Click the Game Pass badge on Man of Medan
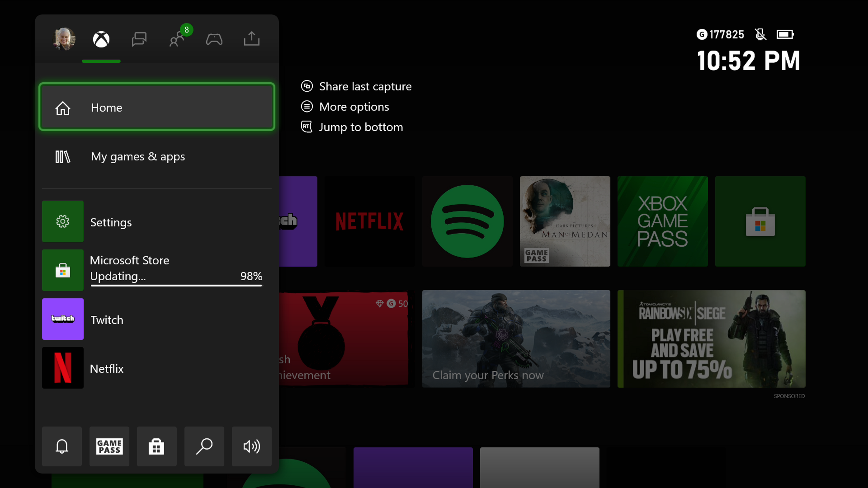 point(536,256)
